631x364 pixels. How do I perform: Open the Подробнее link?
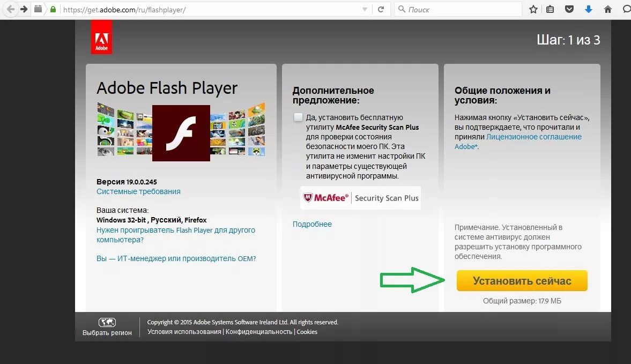pyautogui.click(x=312, y=224)
